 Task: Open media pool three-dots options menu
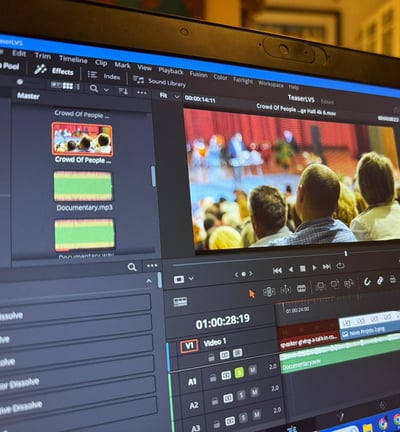click(142, 93)
